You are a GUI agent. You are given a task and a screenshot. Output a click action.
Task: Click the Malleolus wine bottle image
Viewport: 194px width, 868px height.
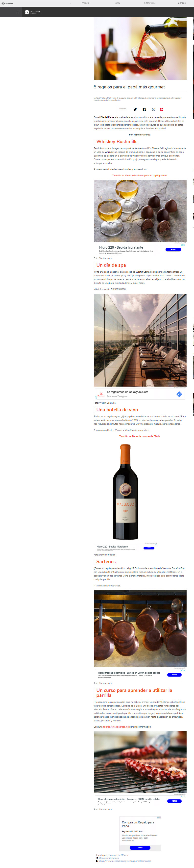(x=125, y=492)
